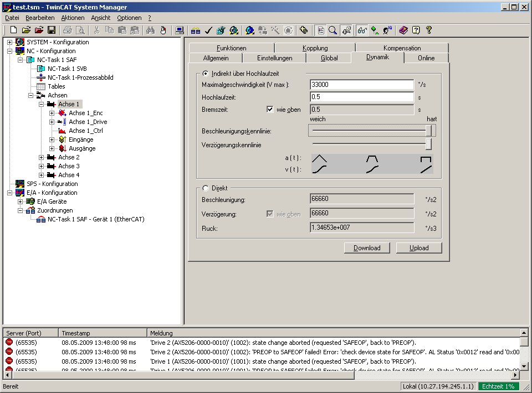Expand the Achse 3 node
Image resolution: width=532 pixels, height=393 pixels.
[42, 167]
